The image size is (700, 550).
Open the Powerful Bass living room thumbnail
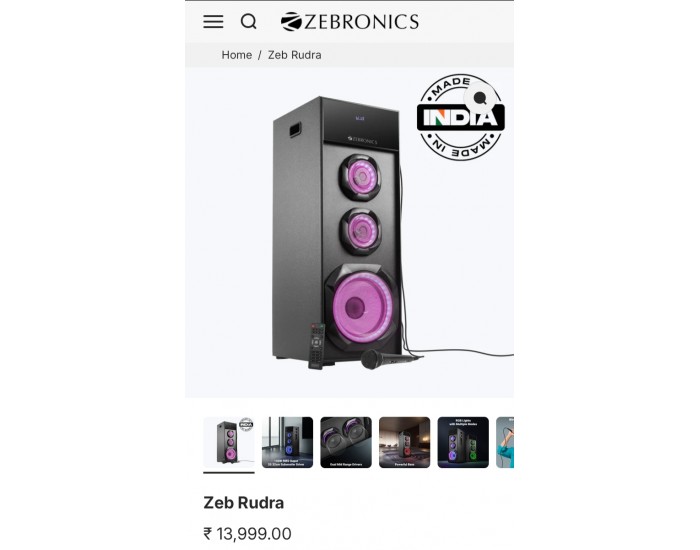click(x=404, y=442)
